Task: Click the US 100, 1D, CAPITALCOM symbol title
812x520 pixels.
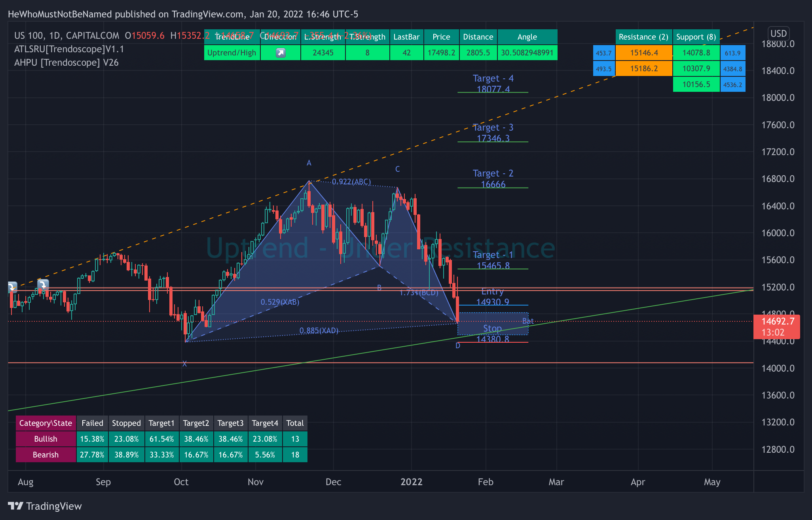Action: click(66, 36)
